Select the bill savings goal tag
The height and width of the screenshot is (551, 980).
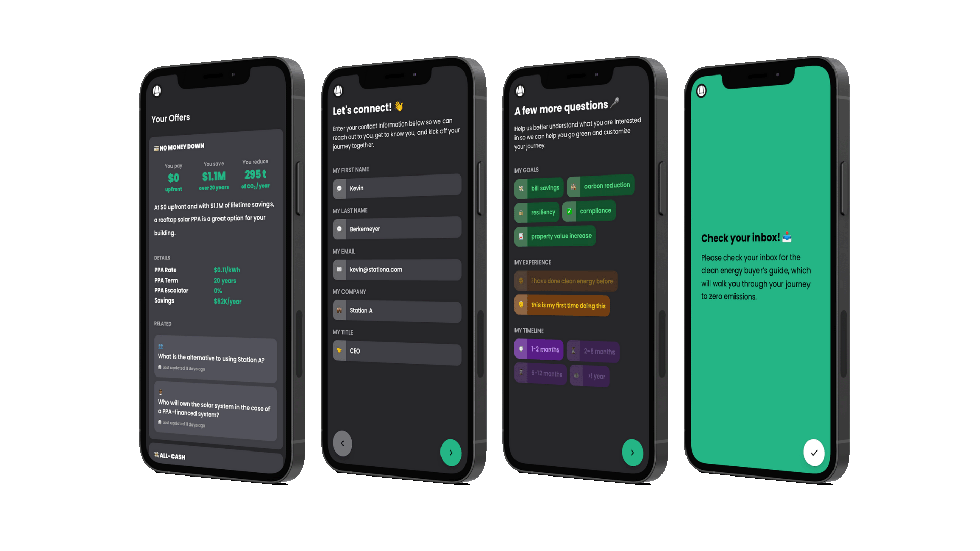(x=538, y=187)
